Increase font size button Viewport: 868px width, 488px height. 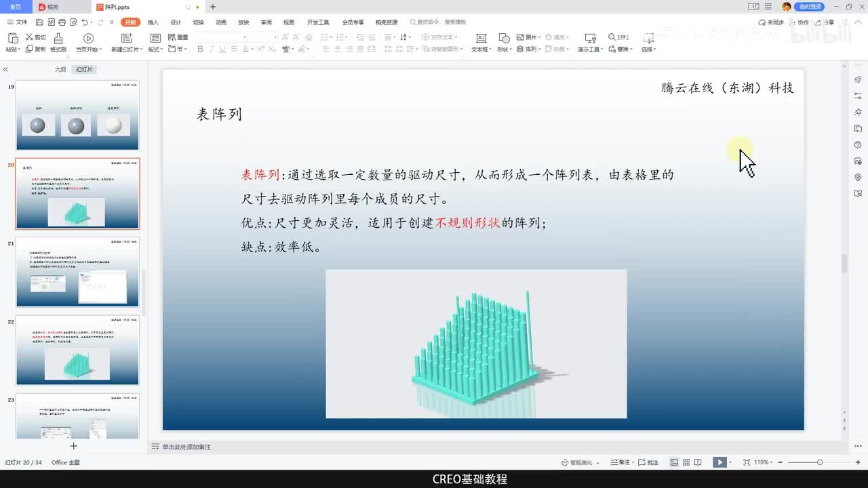285,37
